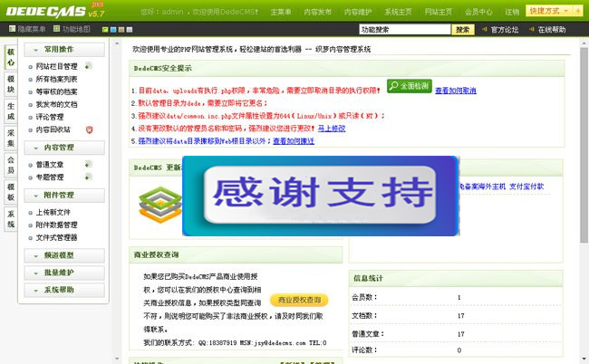The width and height of the screenshot is (589, 364).
Task: Click the 搜索 button
Action: click(x=463, y=29)
